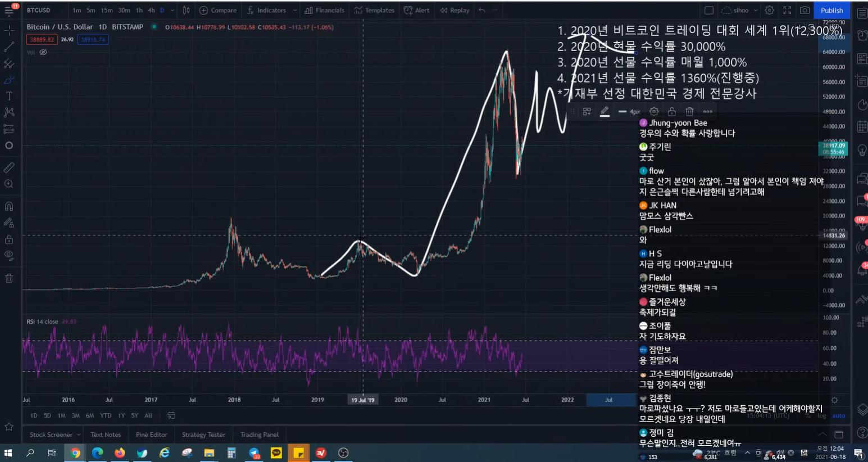Open Chrome from the taskbar

click(75, 452)
